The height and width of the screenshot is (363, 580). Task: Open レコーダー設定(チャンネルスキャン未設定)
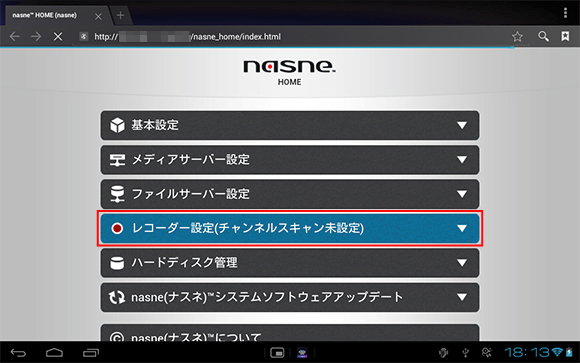290,228
